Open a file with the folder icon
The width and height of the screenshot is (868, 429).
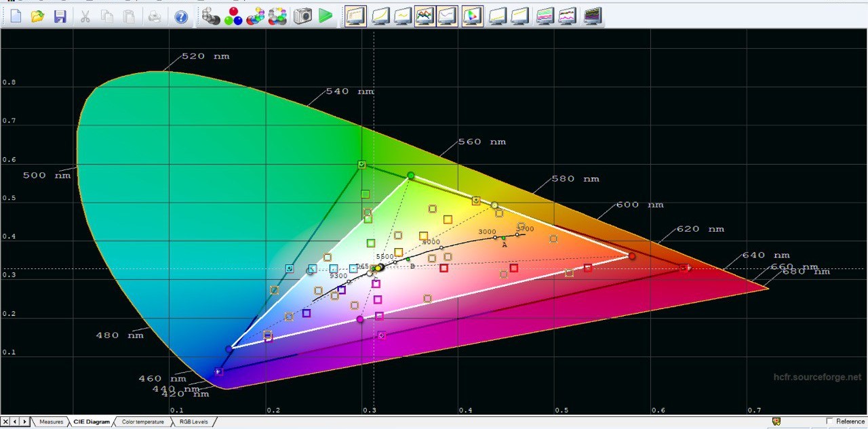38,16
